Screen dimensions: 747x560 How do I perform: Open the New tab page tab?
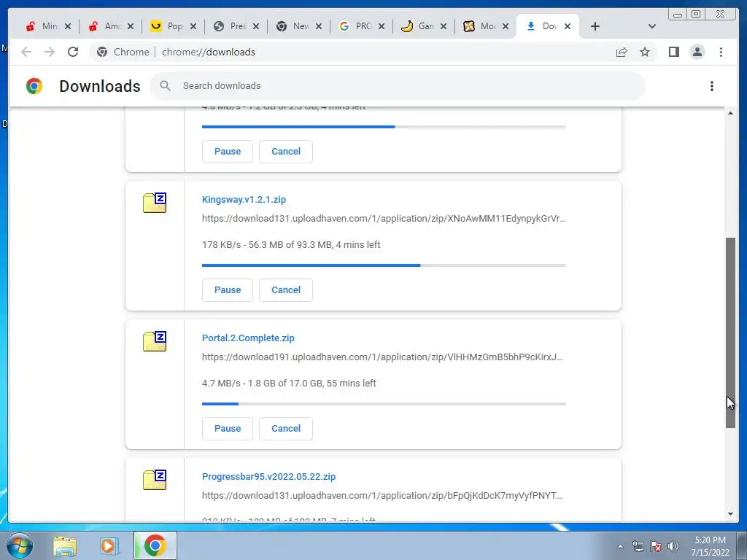(x=293, y=26)
